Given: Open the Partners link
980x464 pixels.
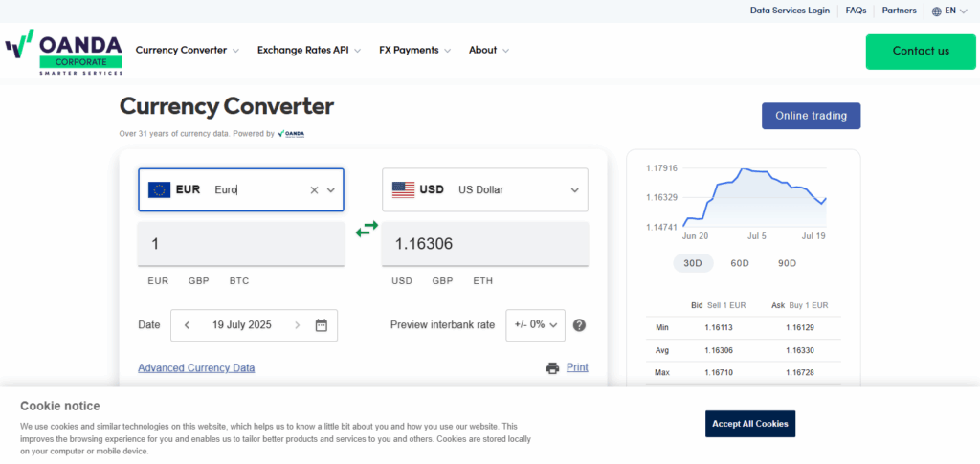Looking at the screenshot, I should pyautogui.click(x=900, y=11).
